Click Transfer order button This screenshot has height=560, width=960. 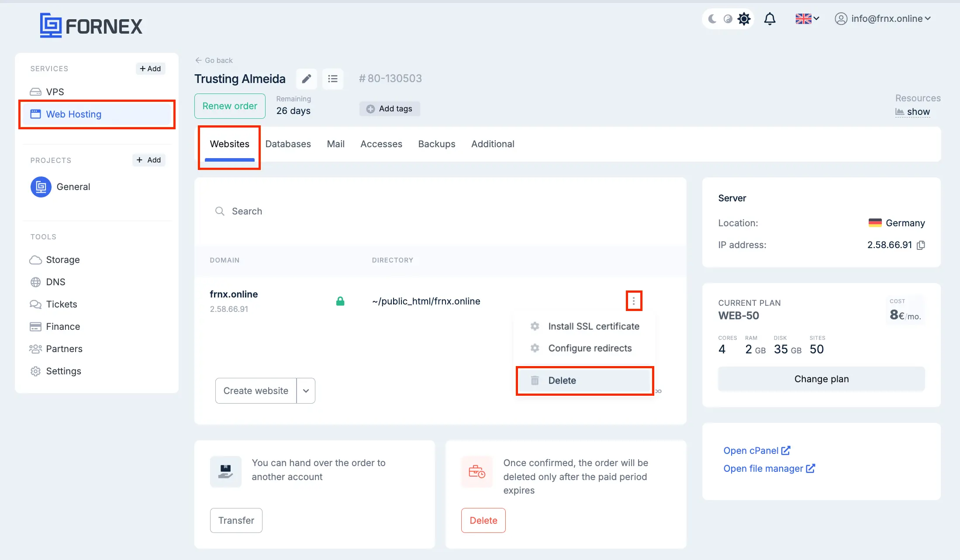[x=236, y=521]
